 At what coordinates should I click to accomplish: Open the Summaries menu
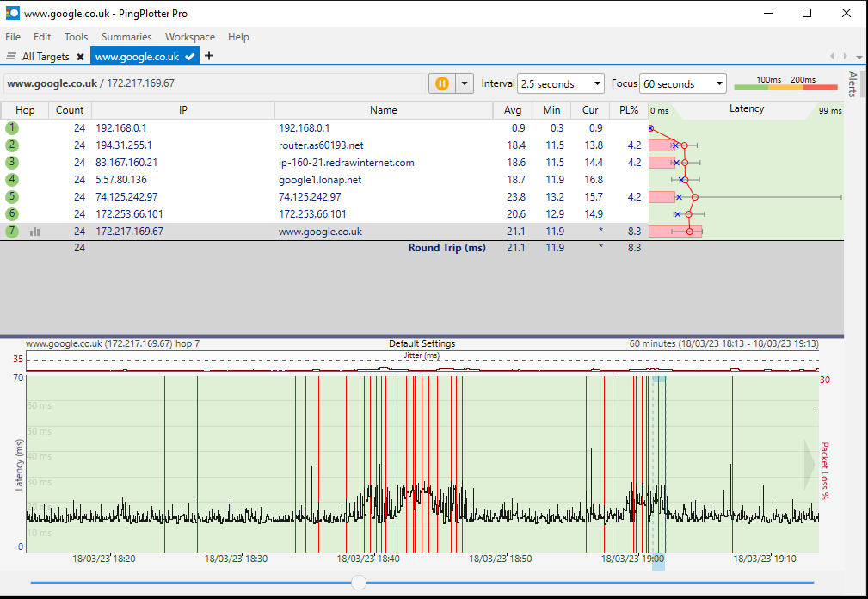(126, 37)
